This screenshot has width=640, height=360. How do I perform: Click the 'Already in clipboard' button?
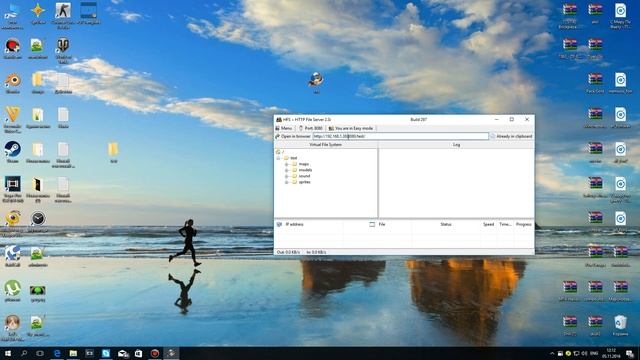511,136
